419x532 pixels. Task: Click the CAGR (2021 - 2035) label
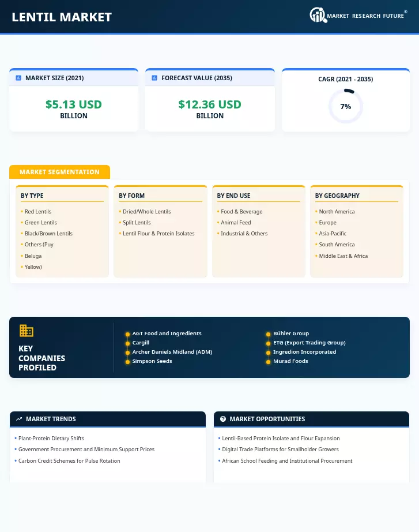click(346, 79)
